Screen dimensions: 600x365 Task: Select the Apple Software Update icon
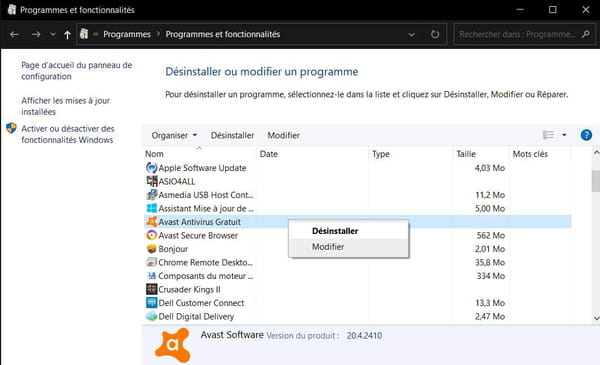[x=152, y=168]
